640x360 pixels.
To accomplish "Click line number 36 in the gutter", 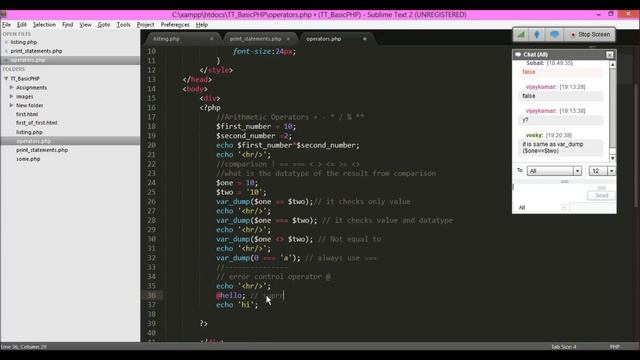I will coord(151,296).
